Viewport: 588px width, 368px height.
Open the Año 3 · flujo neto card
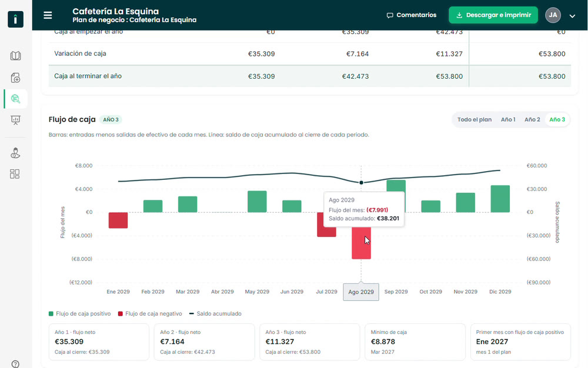coord(309,342)
